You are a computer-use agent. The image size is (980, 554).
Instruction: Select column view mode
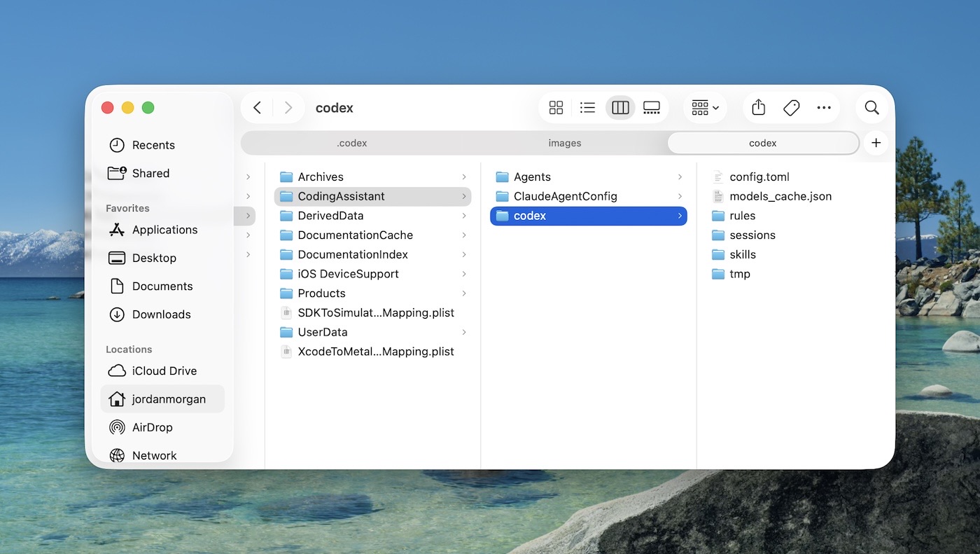620,108
